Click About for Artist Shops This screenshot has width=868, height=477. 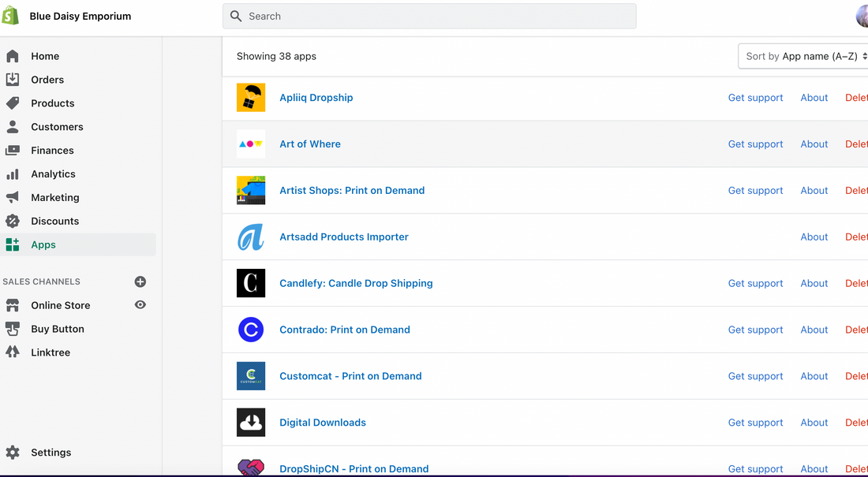[814, 190]
